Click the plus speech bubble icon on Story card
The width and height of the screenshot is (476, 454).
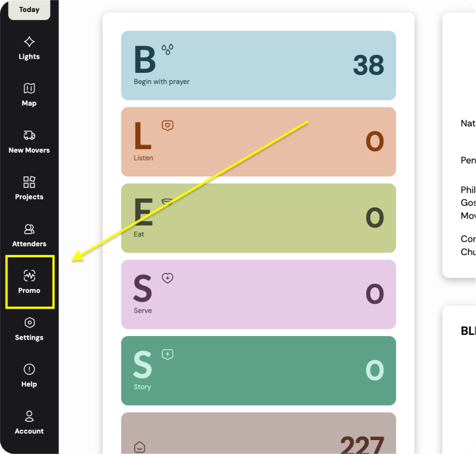167,354
